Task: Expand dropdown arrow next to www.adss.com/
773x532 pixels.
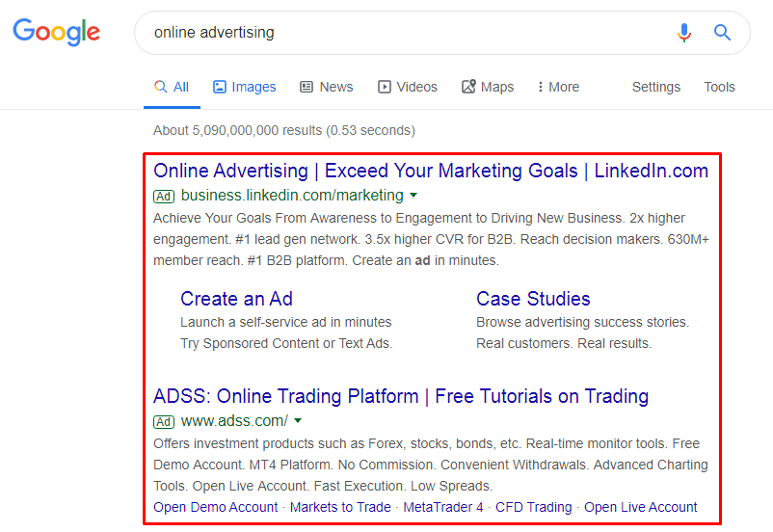Action: pos(298,421)
